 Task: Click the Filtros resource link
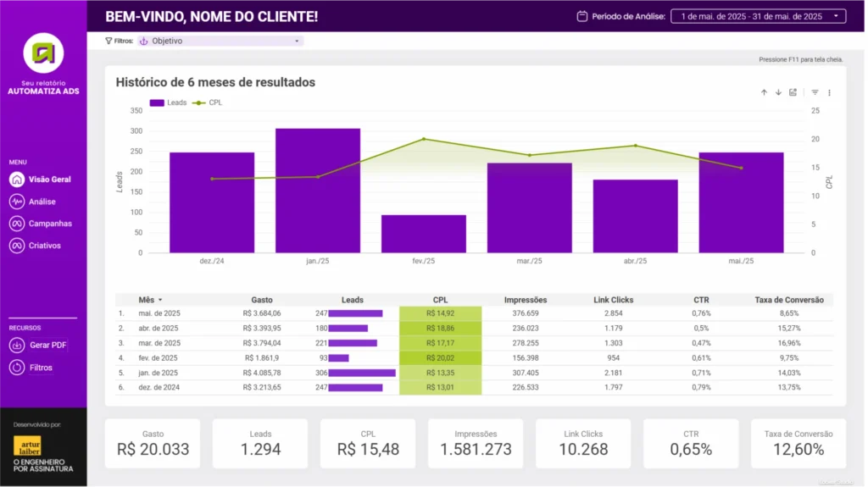(x=41, y=368)
